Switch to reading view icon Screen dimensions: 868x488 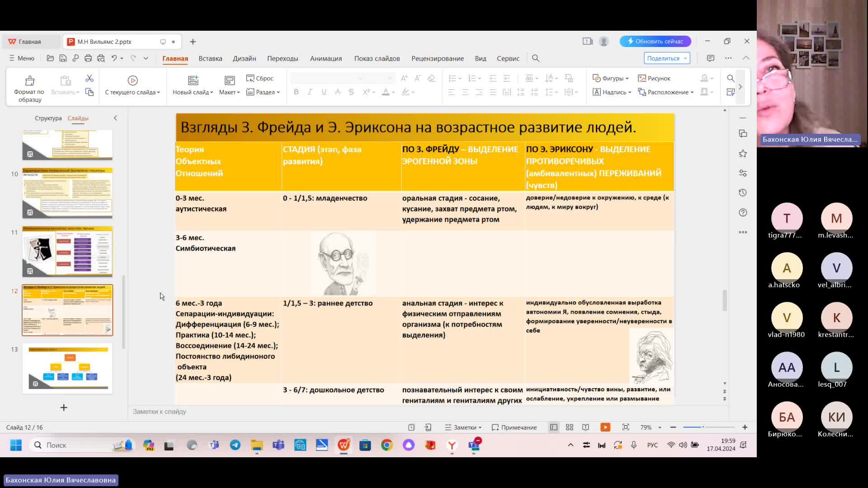(585, 427)
